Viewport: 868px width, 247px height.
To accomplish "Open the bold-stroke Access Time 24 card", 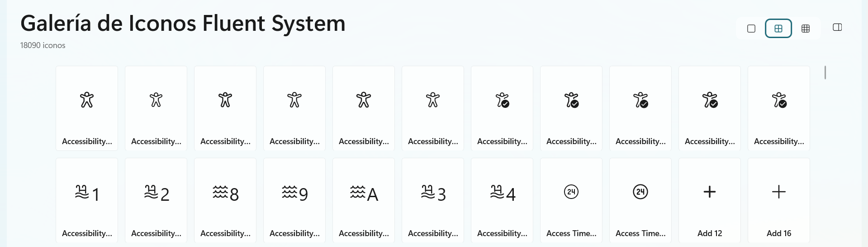I will point(640,200).
